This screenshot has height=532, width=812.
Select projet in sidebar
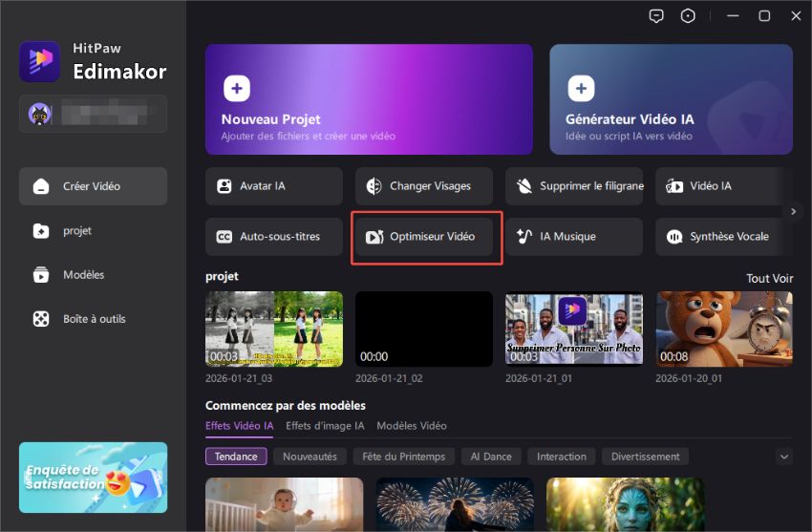(x=94, y=231)
